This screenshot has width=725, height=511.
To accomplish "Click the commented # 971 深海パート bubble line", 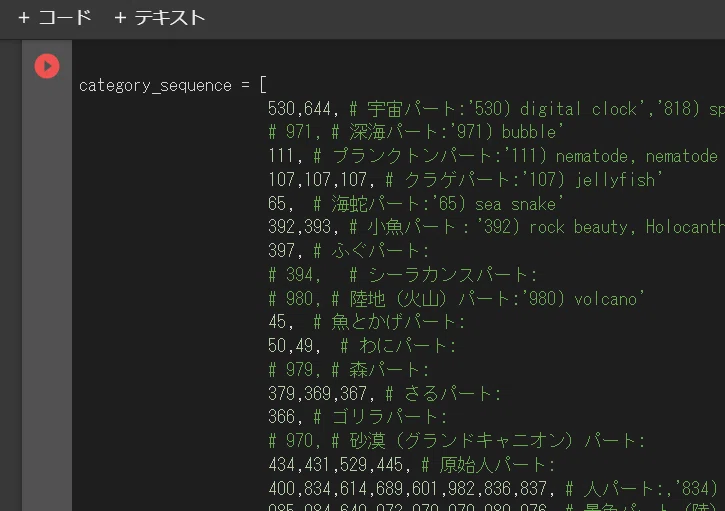I will (416, 133).
